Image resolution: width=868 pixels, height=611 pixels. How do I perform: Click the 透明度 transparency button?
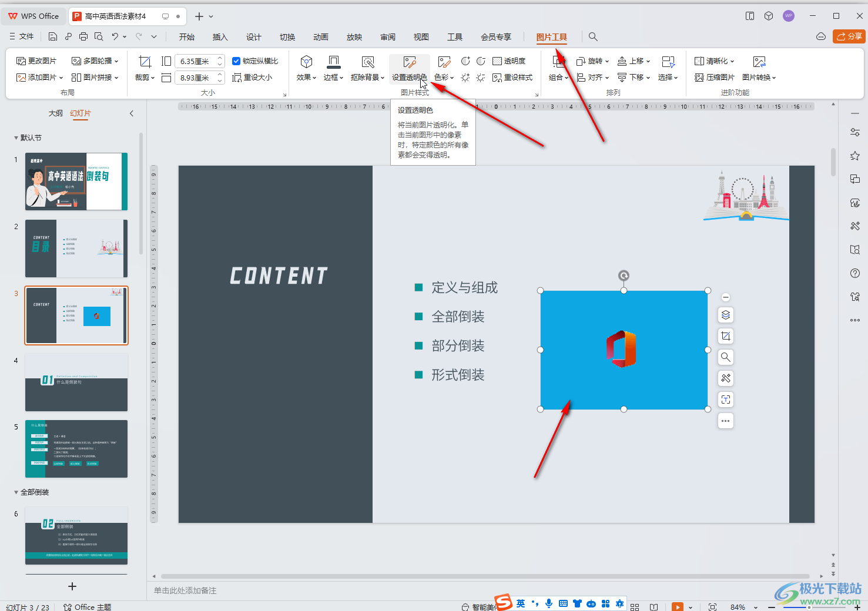click(x=509, y=61)
